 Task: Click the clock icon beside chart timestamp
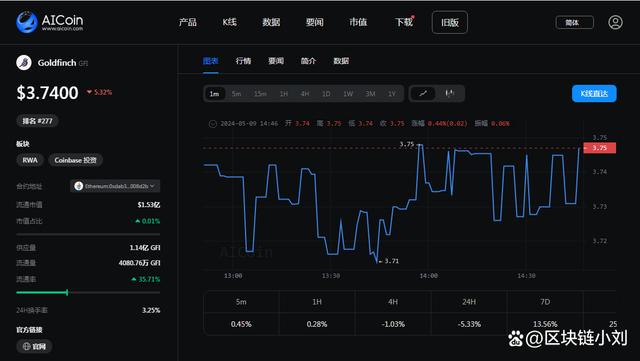(213, 123)
